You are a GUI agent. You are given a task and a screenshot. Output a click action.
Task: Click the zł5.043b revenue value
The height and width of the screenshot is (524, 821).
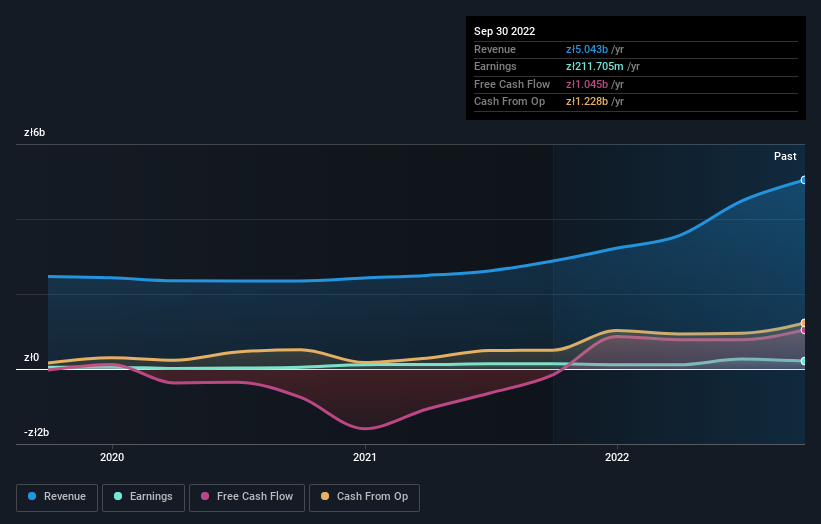[587, 49]
